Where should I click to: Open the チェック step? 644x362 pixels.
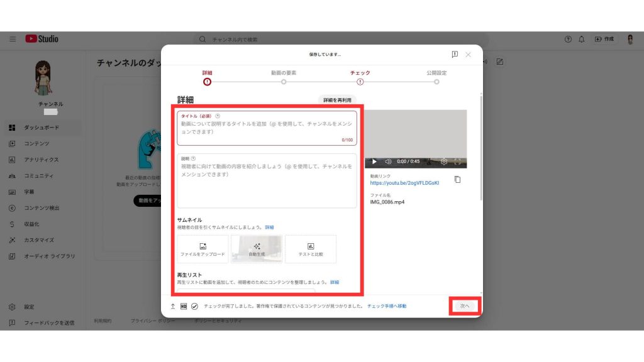pos(360,81)
